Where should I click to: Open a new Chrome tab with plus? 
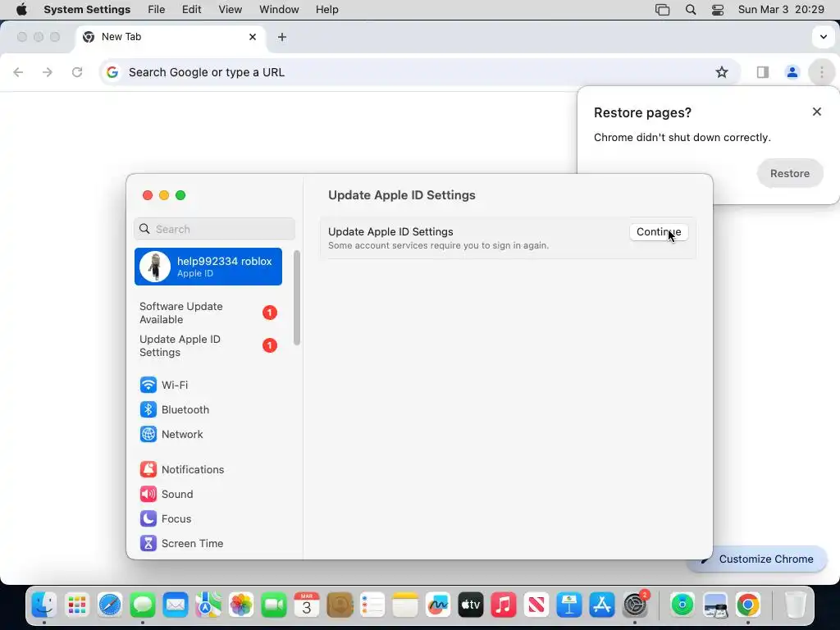[282, 37]
